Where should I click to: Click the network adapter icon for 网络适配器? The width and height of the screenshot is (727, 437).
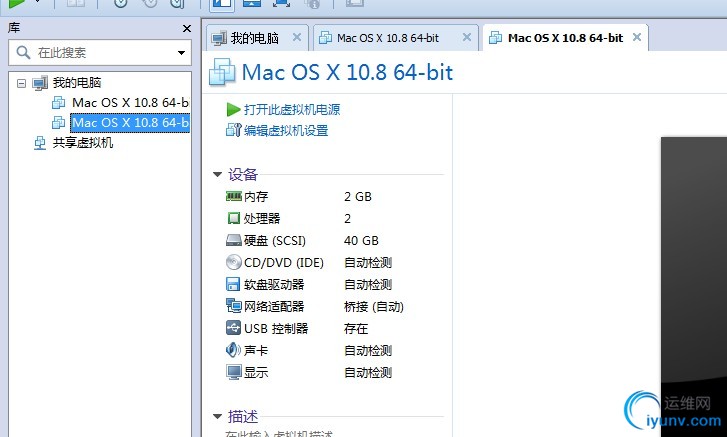tap(234, 306)
